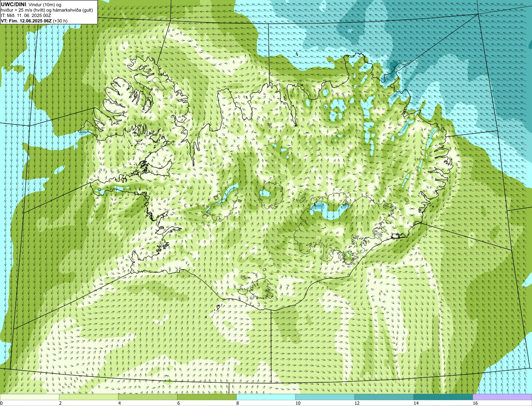Click the legend scale label '4'
The height and width of the screenshot is (406, 532).
tap(119, 403)
